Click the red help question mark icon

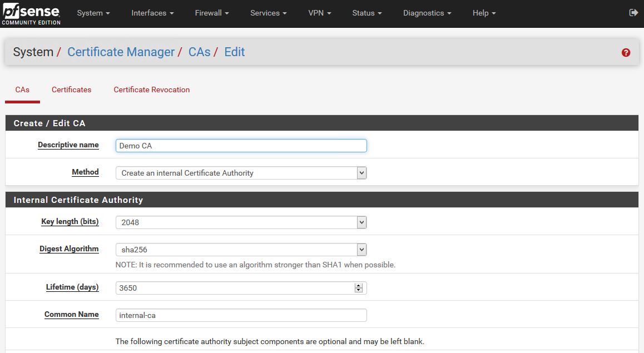626,52
